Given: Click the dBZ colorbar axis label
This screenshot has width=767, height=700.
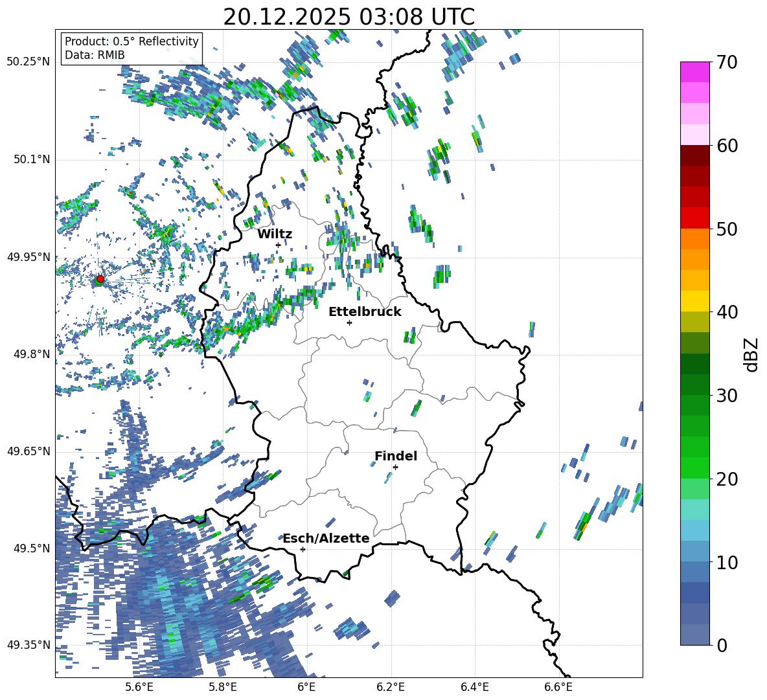Looking at the screenshot, I should pyautogui.click(x=752, y=354).
